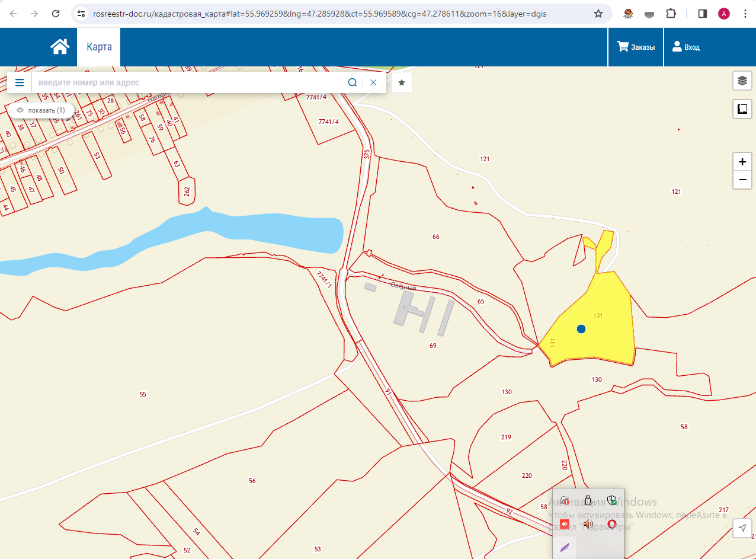Bookmark this page with star icon

point(598,14)
